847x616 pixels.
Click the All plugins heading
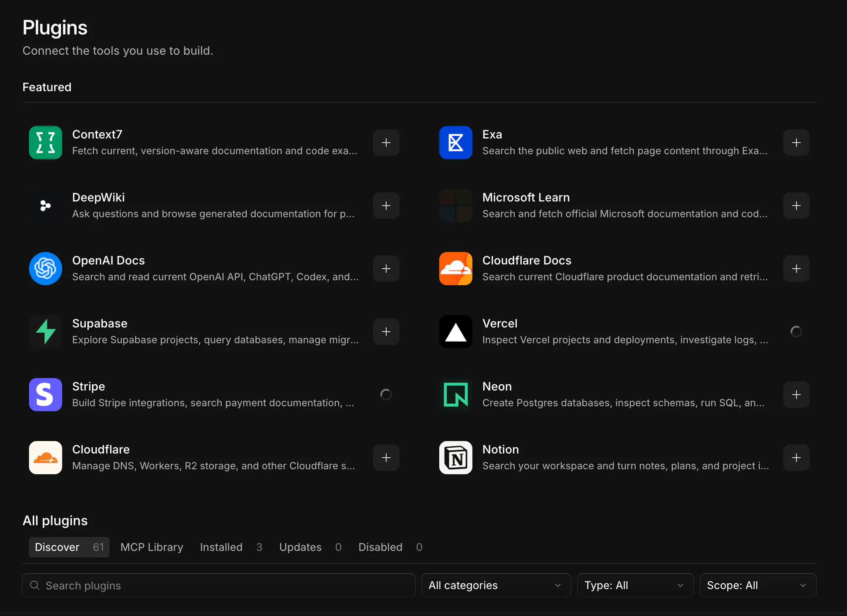[x=55, y=521]
